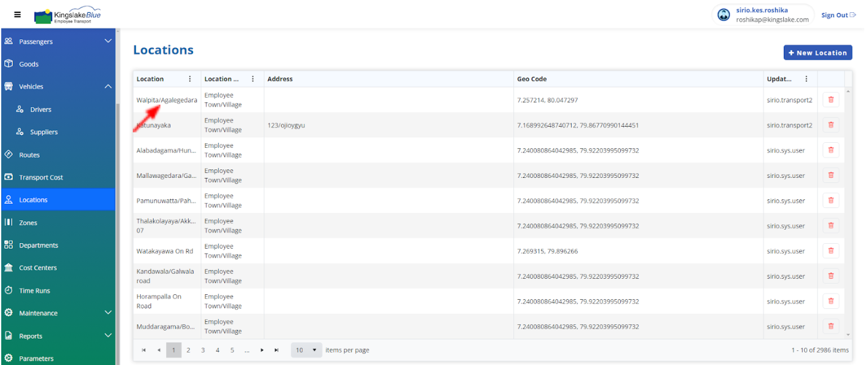Image resolution: width=868 pixels, height=365 pixels.
Task: Click the 7.269315, 79.896266 geo code
Action: pyautogui.click(x=548, y=251)
